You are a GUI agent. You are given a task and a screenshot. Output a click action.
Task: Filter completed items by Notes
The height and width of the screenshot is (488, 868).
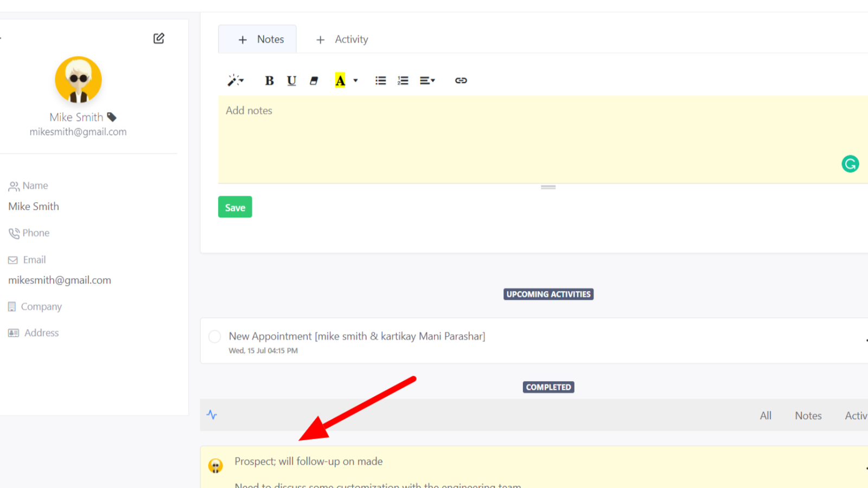(x=808, y=416)
